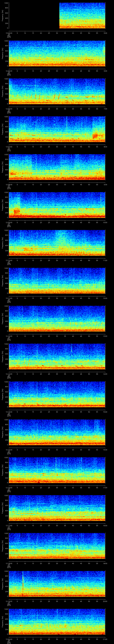
Task: Click the 14:00 axis end label
Action: pos(105,374)
